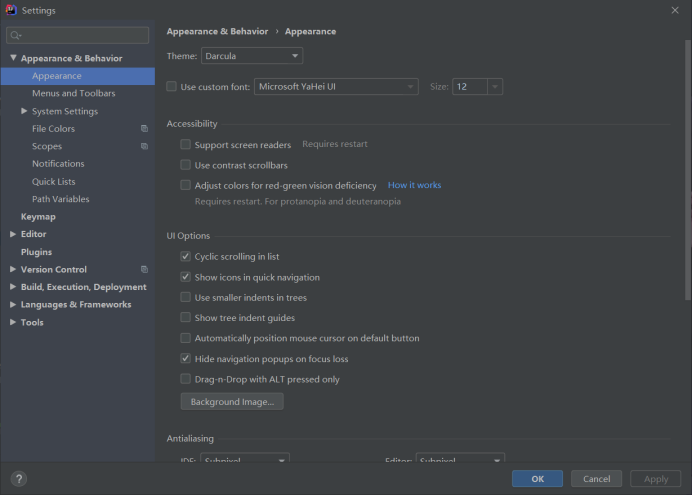
Task: Click the help question mark icon
Action: tap(19, 479)
